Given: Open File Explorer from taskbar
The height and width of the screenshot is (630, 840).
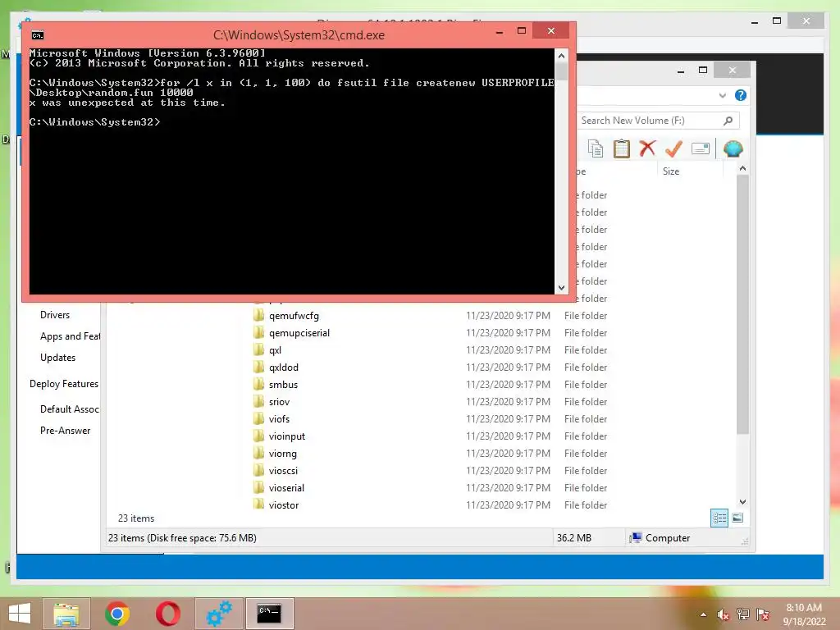Looking at the screenshot, I should [66, 614].
